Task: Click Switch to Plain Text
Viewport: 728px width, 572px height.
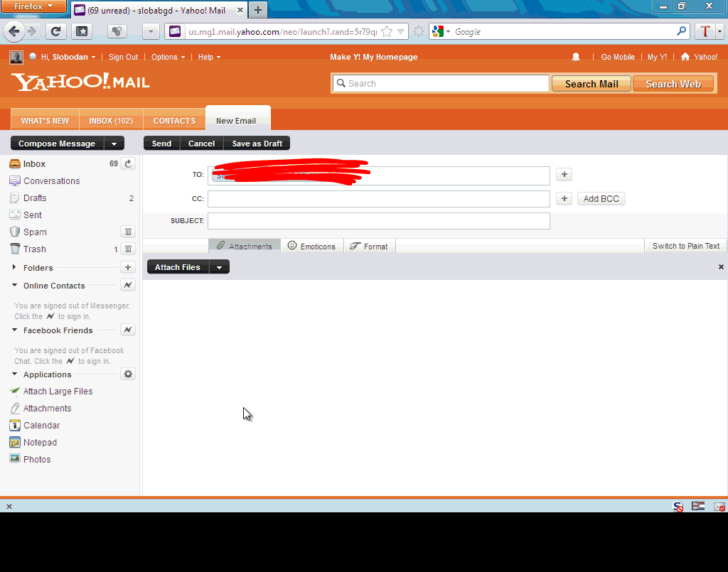Action: click(686, 246)
